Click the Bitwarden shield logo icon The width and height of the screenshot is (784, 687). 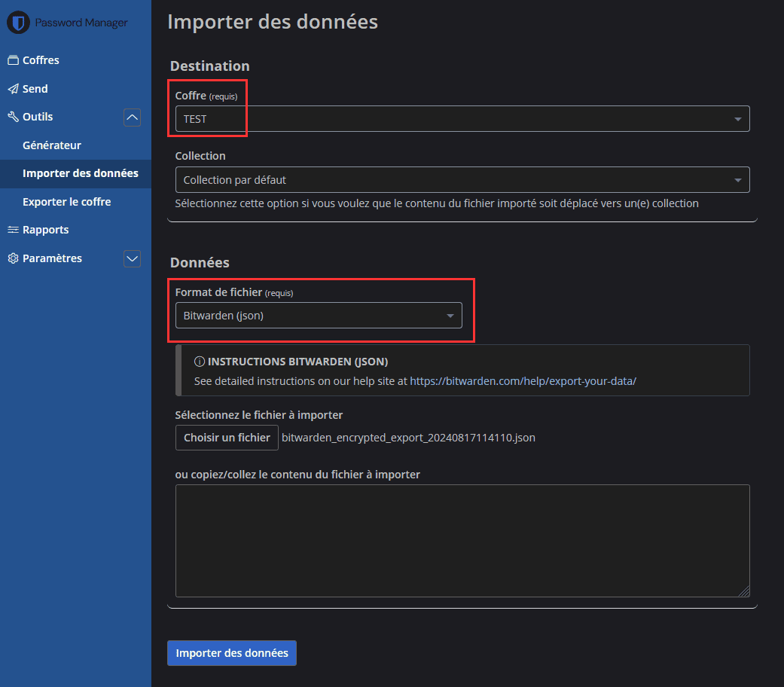tap(19, 23)
